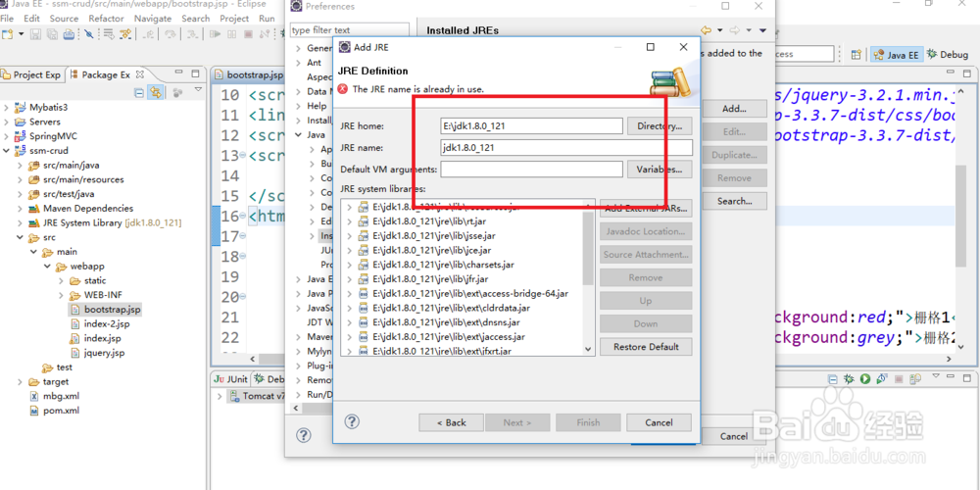Open the Preferences page view menu

pos(763,29)
